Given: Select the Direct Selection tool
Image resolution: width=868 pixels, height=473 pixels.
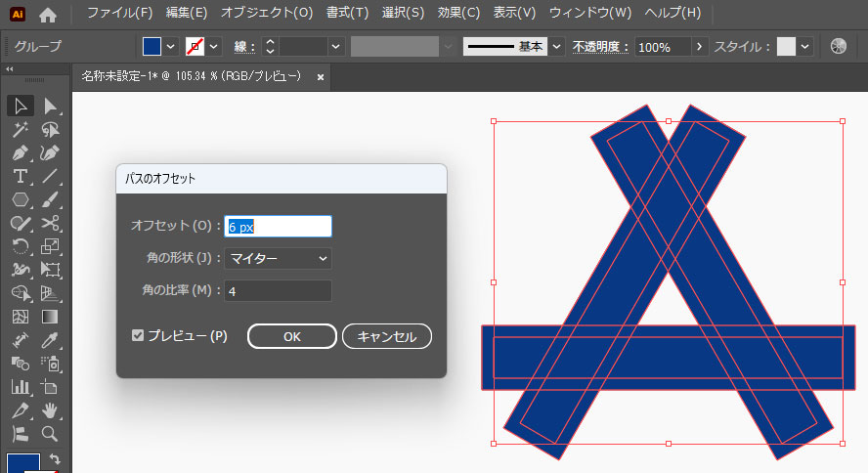Looking at the screenshot, I should pyautogui.click(x=50, y=106).
